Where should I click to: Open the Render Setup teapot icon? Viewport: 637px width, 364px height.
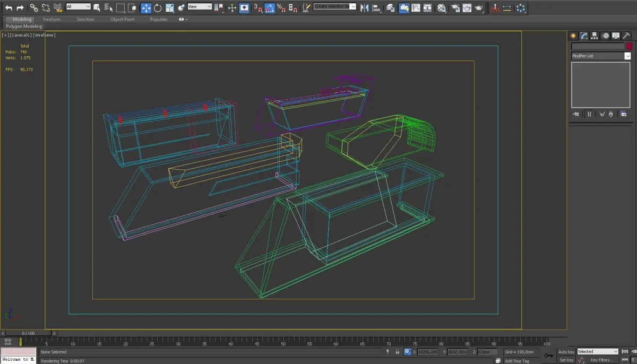point(454,8)
